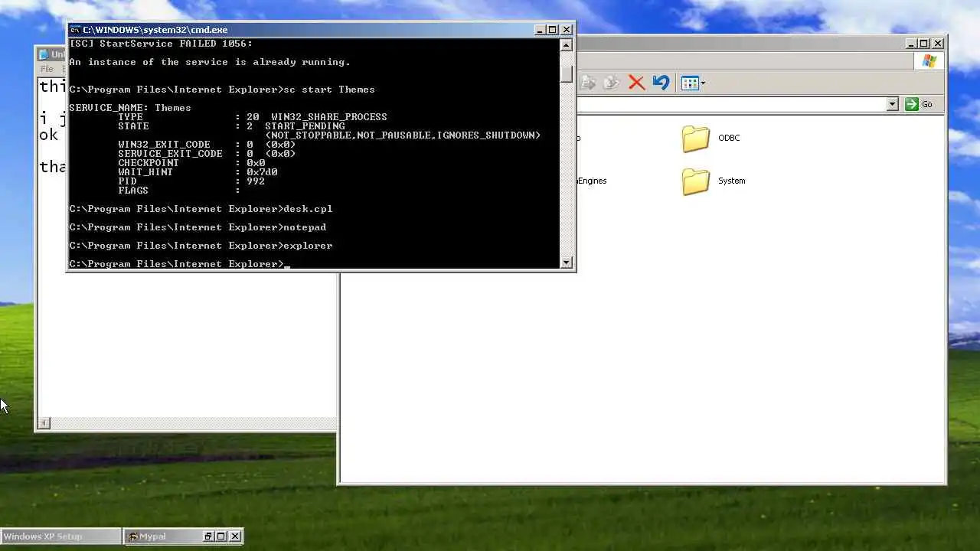
Task: Click inside the Explorer address field
Action: coord(731,104)
